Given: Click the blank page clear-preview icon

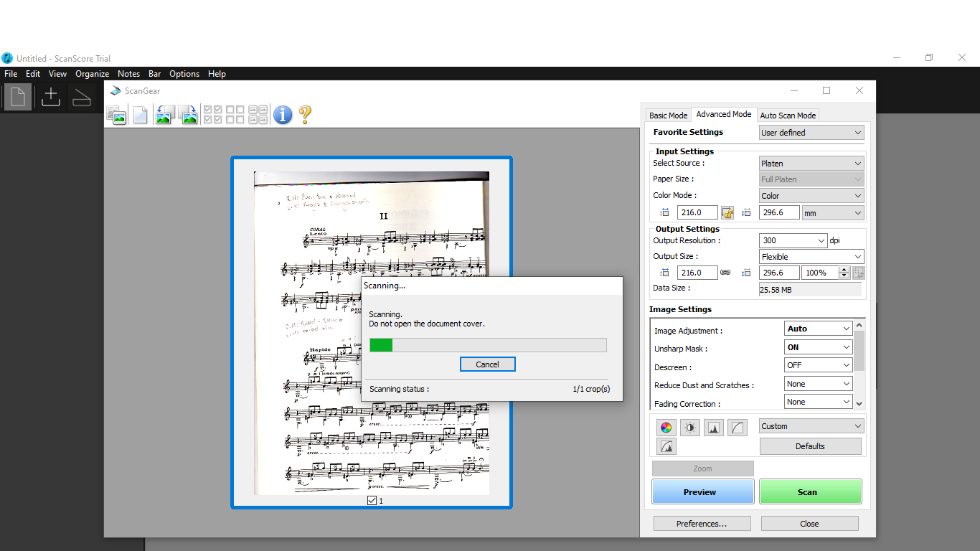Looking at the screenshot, I should point(141,115).
